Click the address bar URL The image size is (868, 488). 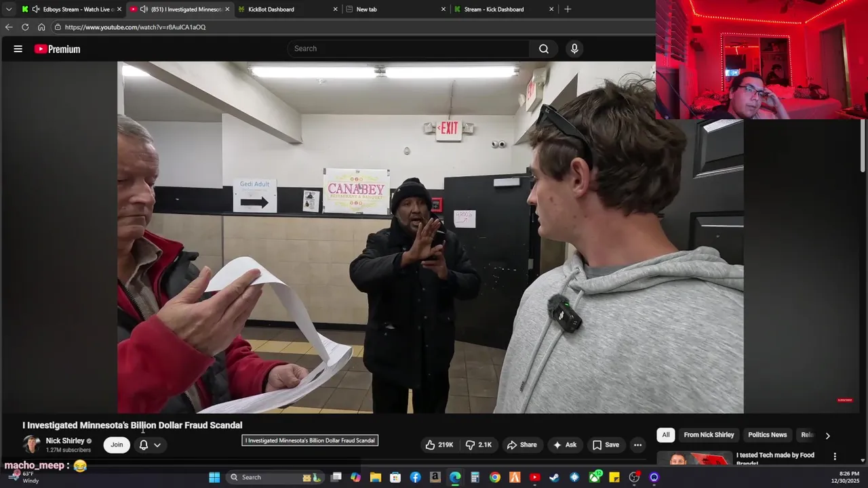[x=135, y=27]
